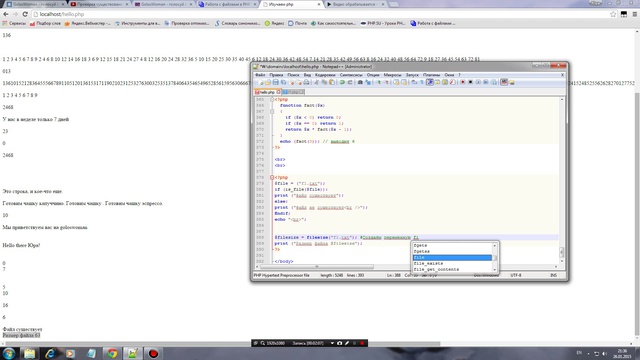Click the Save icon in Notepad++ toolbar

click(276, 82)
